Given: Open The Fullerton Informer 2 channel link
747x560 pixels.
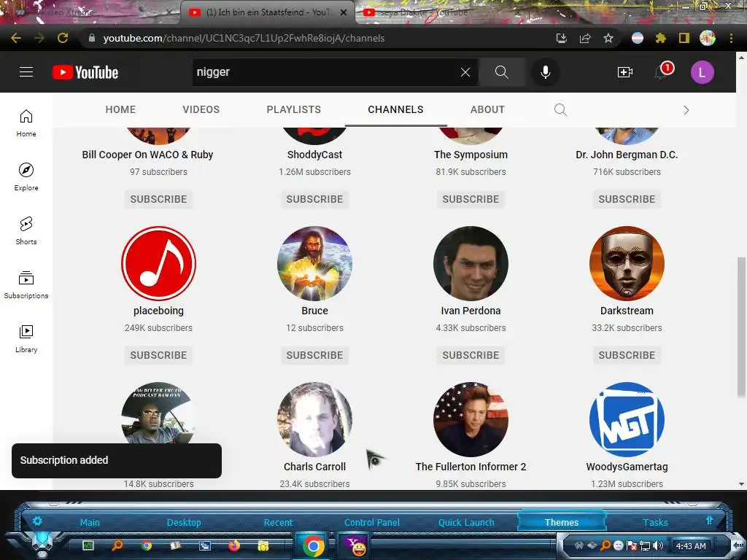Looking at the screenshot, I should tap(471, 467).
